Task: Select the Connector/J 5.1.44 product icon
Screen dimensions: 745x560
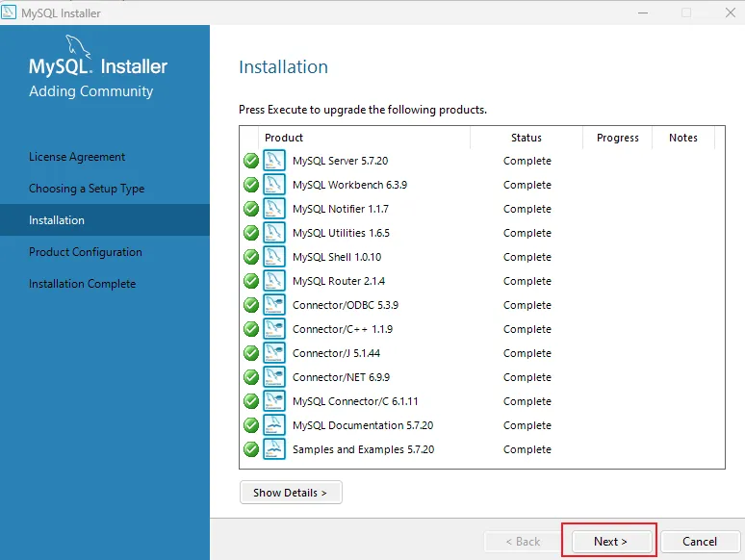Action: [x=274, y=353]
